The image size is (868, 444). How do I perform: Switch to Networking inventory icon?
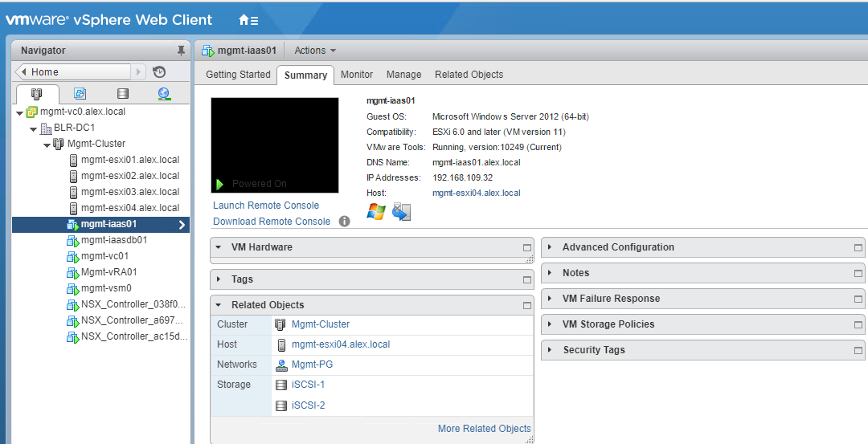coord(164,94)
